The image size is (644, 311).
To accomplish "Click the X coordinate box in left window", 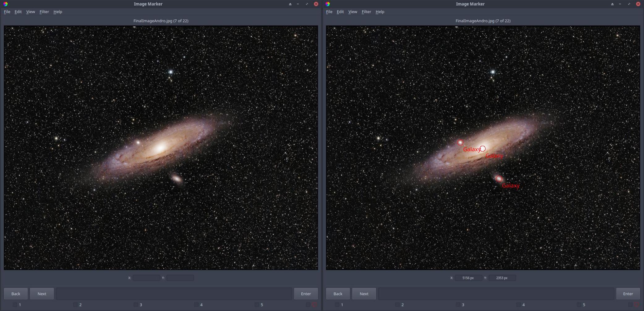I will [x=146, y=278].
